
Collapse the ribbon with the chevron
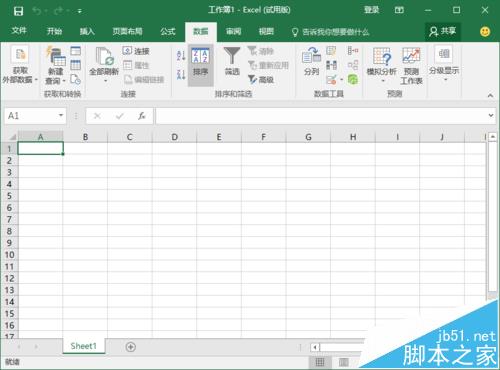click(490, 96)
